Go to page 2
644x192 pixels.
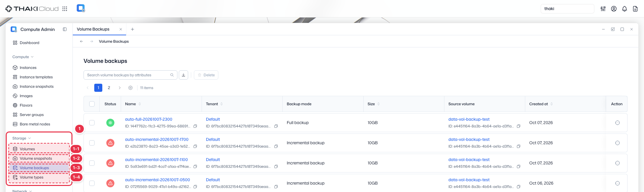(x=109, y=88)
